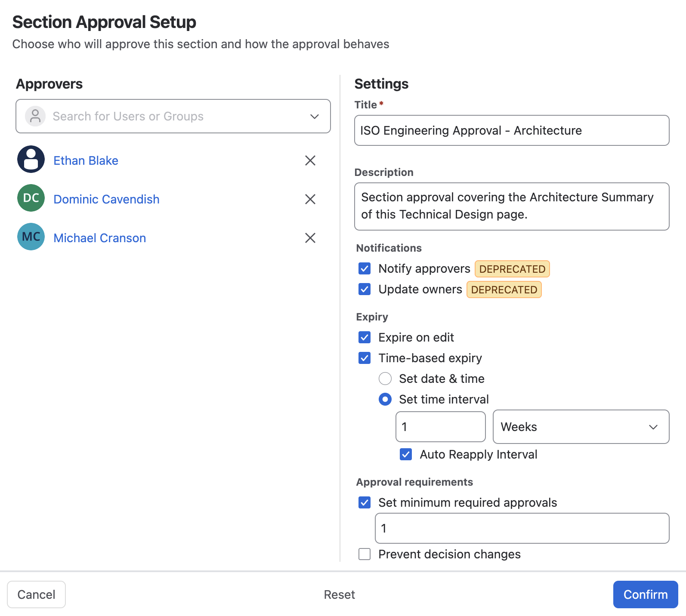Toggle Expire on edit checkbox
686x616 pixels.
[365, 337]
